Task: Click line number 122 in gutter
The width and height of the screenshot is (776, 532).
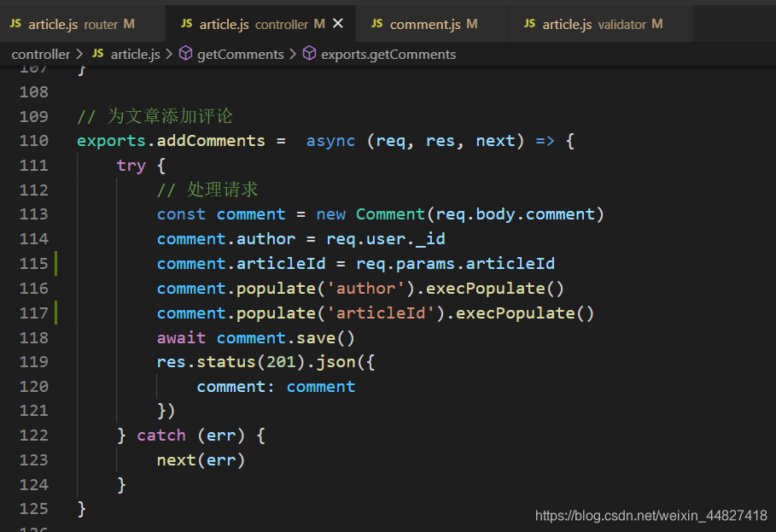Action: tap(33, 436)
